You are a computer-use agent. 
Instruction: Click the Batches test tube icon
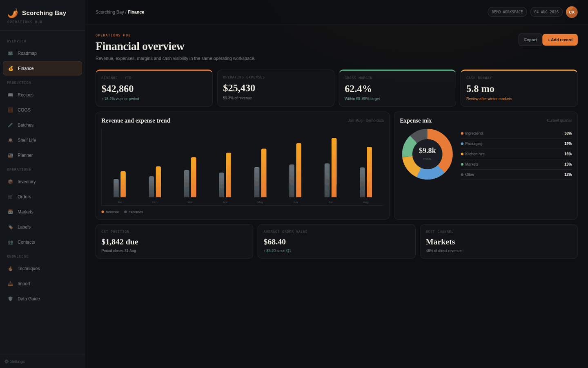point(11,125)
